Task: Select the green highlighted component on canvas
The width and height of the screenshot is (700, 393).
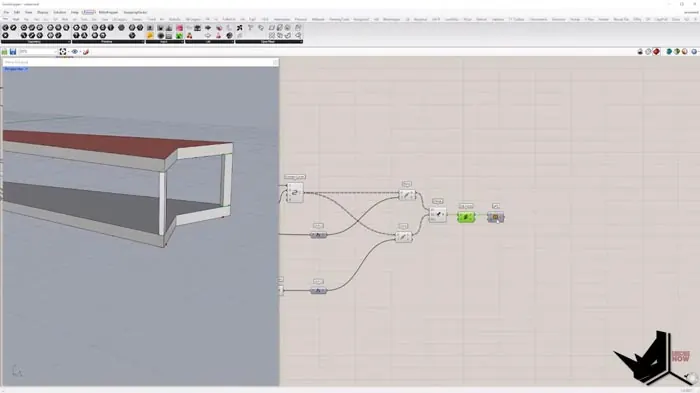Action: pyautogui.click(x=466, y=217)
